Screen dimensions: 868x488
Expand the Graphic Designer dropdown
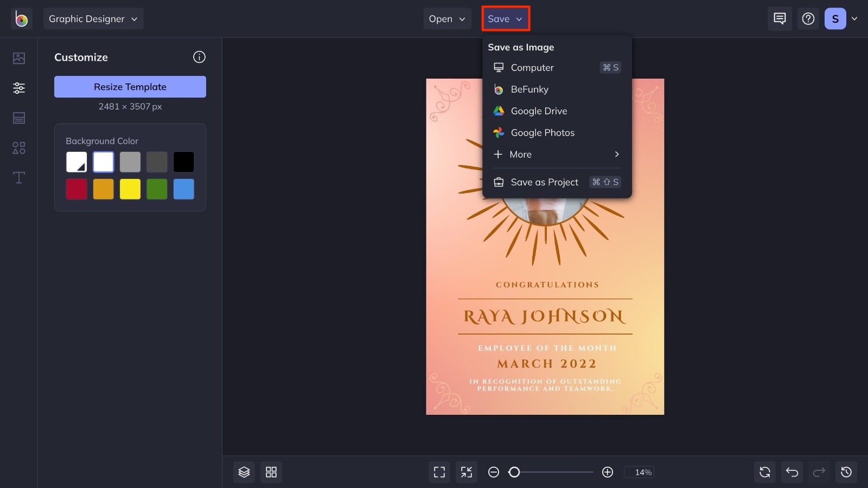[93, 19]
